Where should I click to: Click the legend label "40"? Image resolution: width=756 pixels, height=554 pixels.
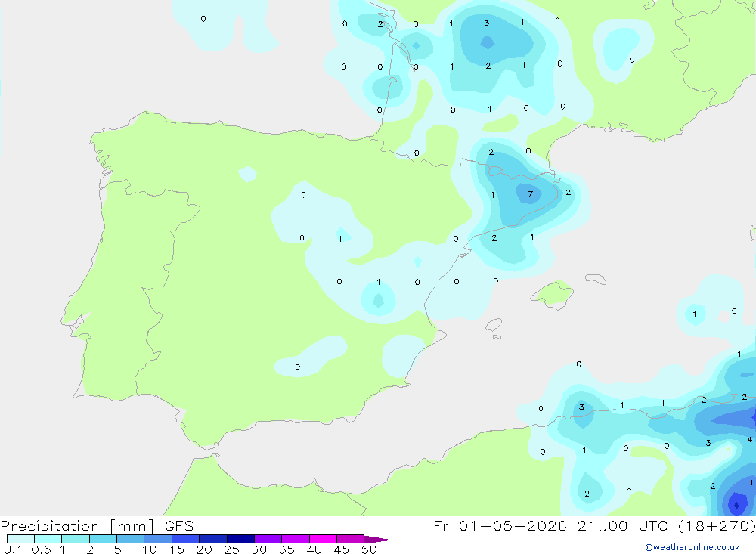[314, 549]
